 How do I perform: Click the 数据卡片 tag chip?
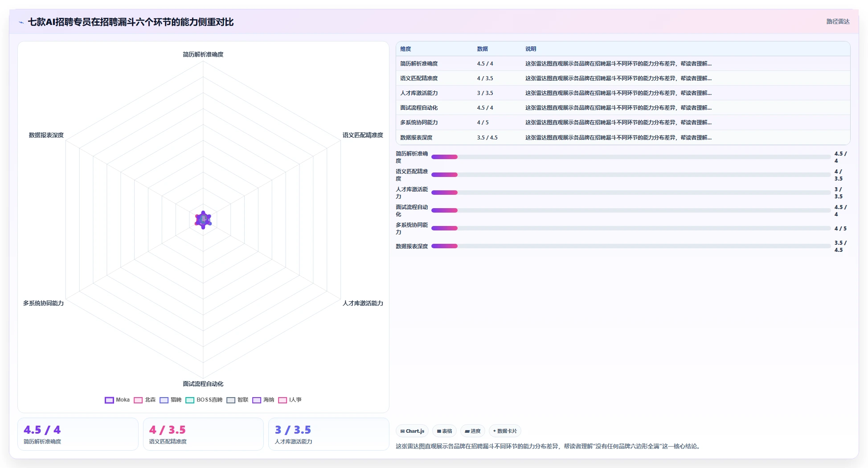505,431
